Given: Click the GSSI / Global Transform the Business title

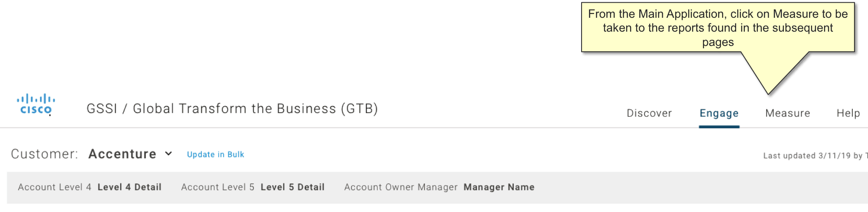Looking at the screenshot, I should click(x=232, y=108).
